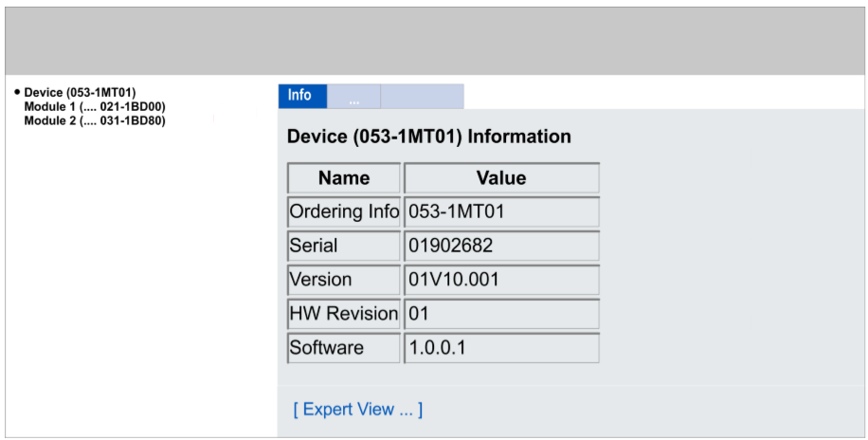Screen dimensions: 868x440
Task: Click the bullet marker beside Device
Action: (x=17, y=92)
